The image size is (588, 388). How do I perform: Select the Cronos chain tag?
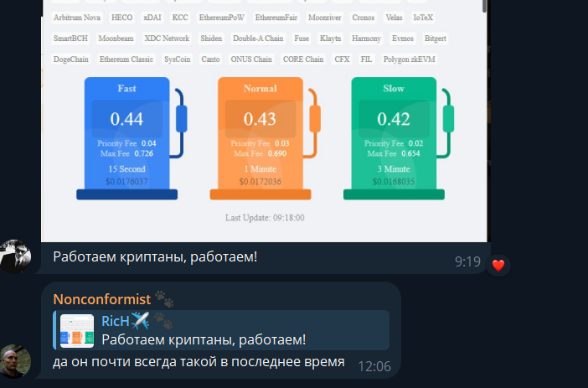(x=364, y=18)
